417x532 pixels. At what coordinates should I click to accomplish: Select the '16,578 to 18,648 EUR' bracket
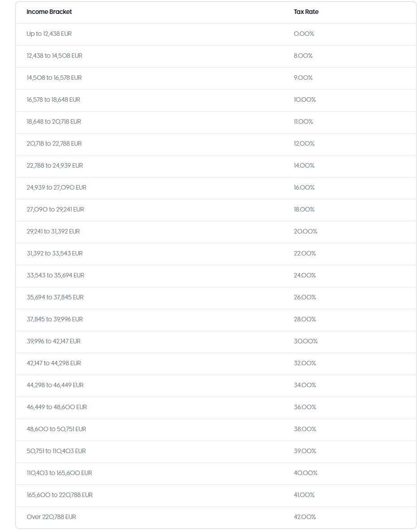click(53, 99)
